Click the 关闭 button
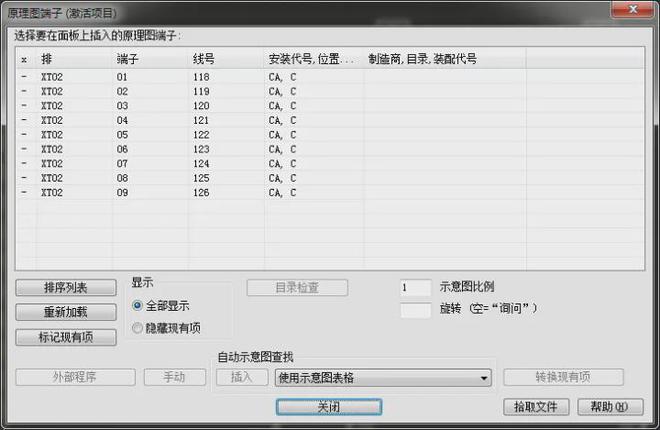Screen dimensions: 660x430 click(329, 407)
